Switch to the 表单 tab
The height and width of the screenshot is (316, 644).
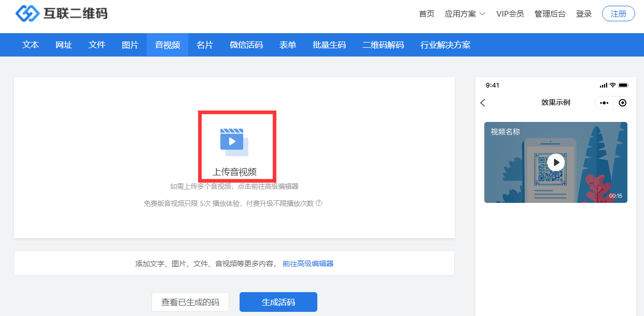point(288,45)
